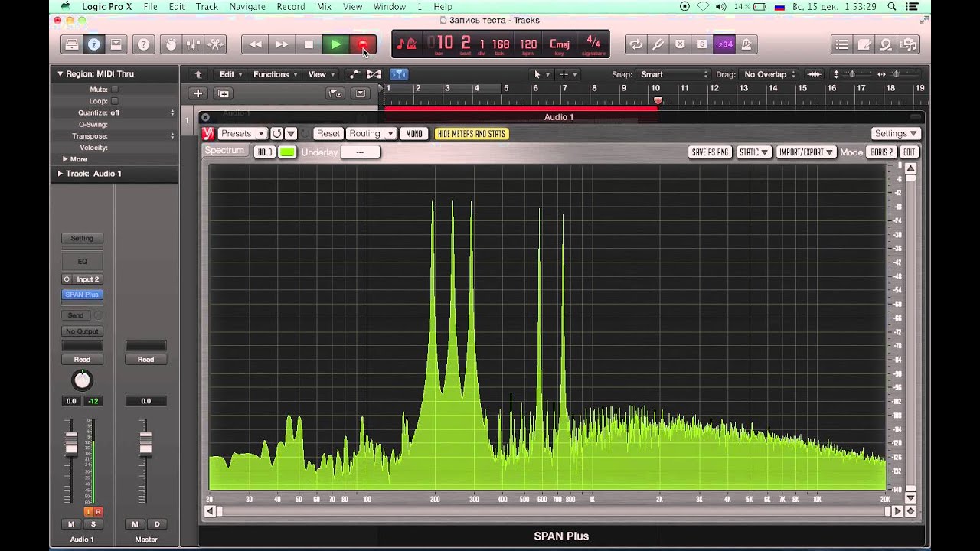The width and height of the screenshot is (980, 551).
Task: Open the STATIC dropdown in SPAN
Action: click(x=753, y=152)
